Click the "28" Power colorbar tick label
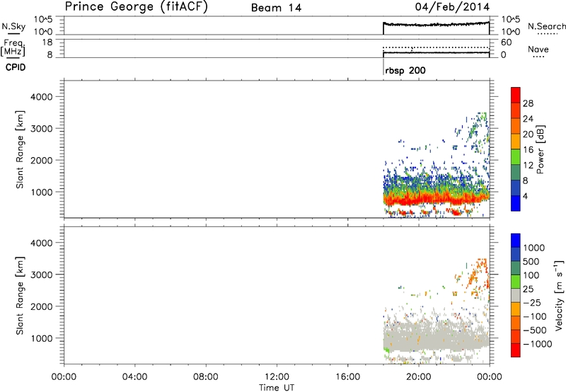The image size is (566, 392). (528, 103)
